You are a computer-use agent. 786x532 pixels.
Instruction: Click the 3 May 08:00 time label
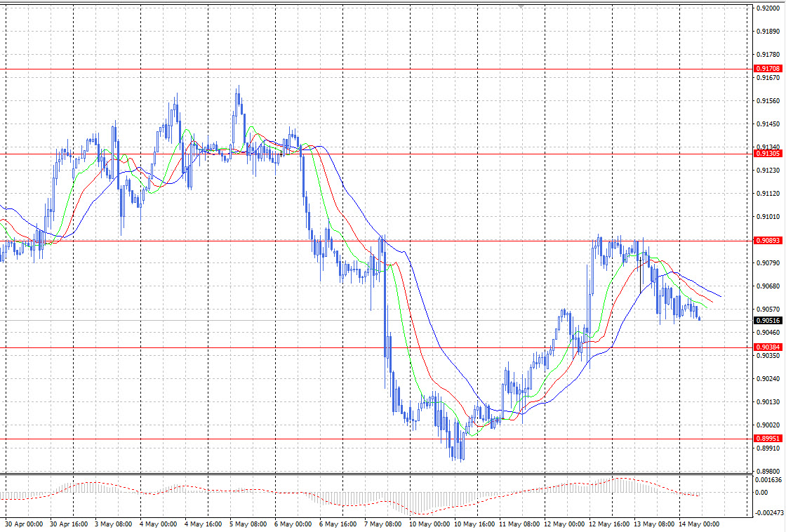(113, 524)
